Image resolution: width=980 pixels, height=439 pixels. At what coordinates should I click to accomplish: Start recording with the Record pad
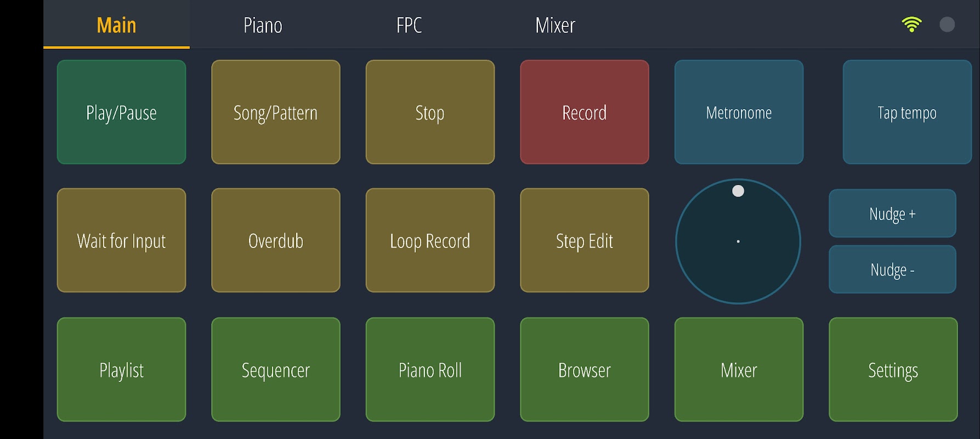585,112
